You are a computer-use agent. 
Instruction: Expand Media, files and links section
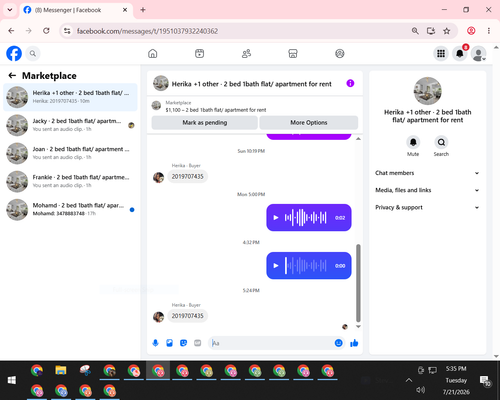click(x=427, y=190)
